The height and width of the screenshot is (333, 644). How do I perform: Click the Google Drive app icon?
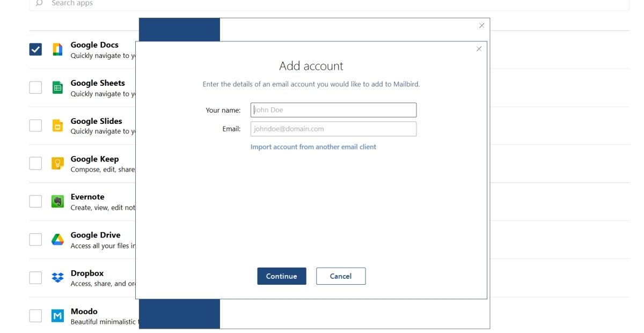57,239
